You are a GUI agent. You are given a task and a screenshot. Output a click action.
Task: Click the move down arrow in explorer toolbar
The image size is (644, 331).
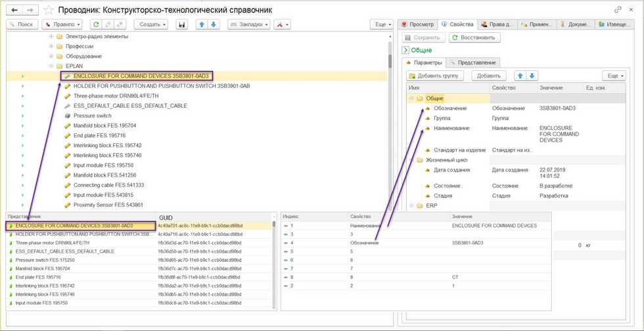pyautogui.click(x=213, y=24)
